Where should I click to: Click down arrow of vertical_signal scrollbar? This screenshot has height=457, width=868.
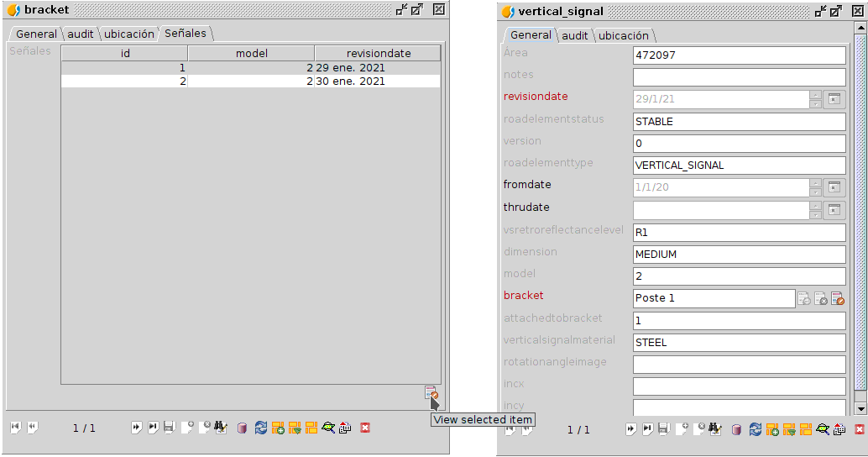860,409
